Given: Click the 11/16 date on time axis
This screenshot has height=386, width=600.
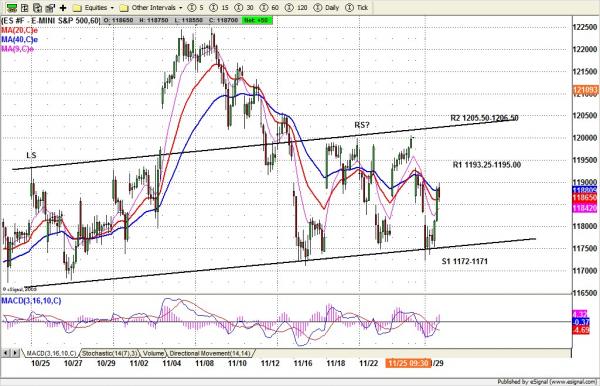Looking at the screenshot, I should pos(303,363).
